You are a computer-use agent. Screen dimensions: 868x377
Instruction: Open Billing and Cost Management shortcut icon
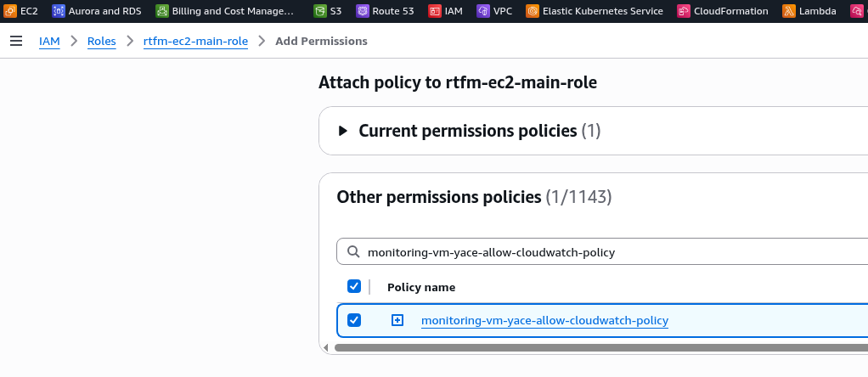coord(162,11)
